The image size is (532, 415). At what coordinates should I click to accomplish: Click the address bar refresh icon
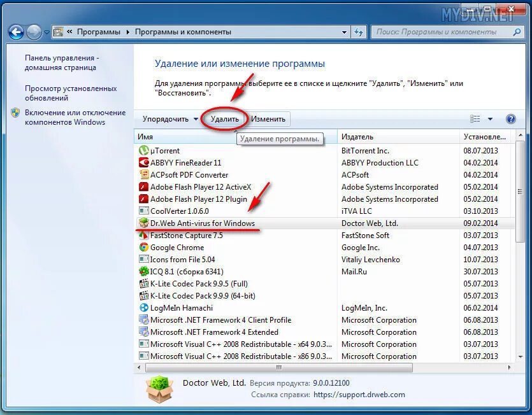(x=359, y=32)
